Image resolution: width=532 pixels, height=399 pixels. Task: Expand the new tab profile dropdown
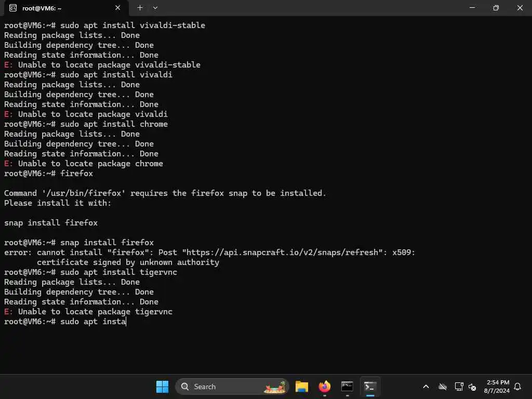click(155, 7)
